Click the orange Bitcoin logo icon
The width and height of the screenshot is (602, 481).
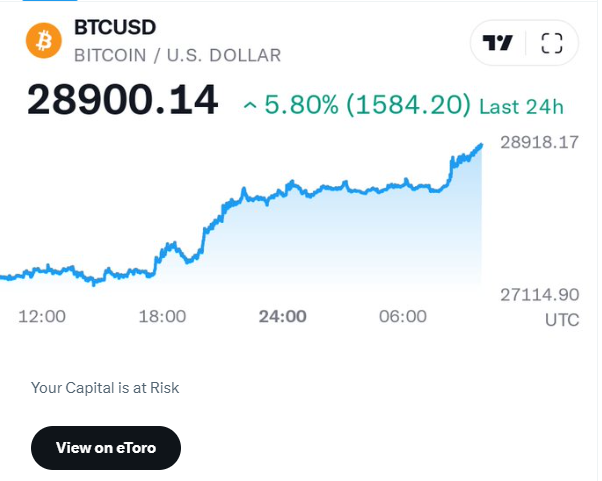click(41, 42)
